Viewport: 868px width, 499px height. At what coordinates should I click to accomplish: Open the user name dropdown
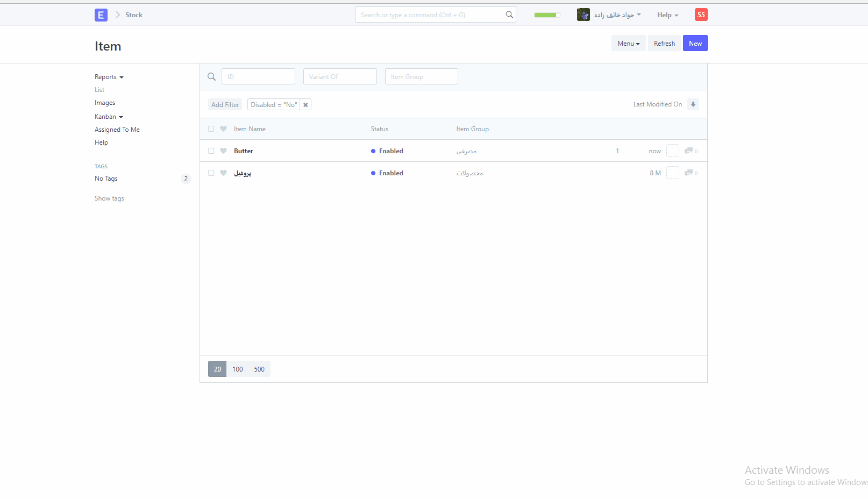pos(617,15)
